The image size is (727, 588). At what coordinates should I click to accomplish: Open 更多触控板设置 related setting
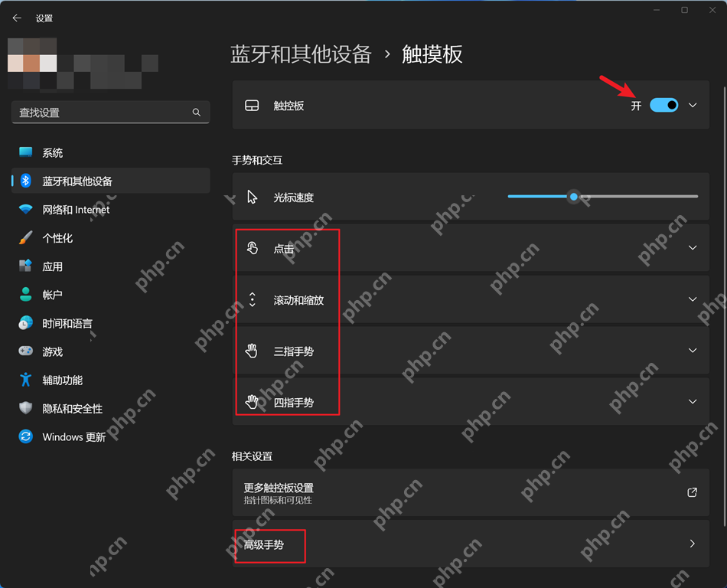point(471,492)
